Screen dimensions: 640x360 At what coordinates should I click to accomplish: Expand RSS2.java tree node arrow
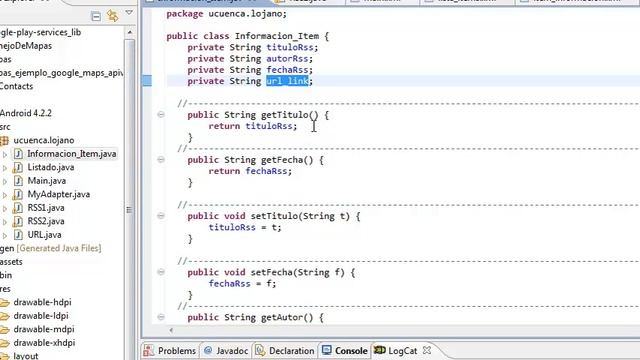5,222
